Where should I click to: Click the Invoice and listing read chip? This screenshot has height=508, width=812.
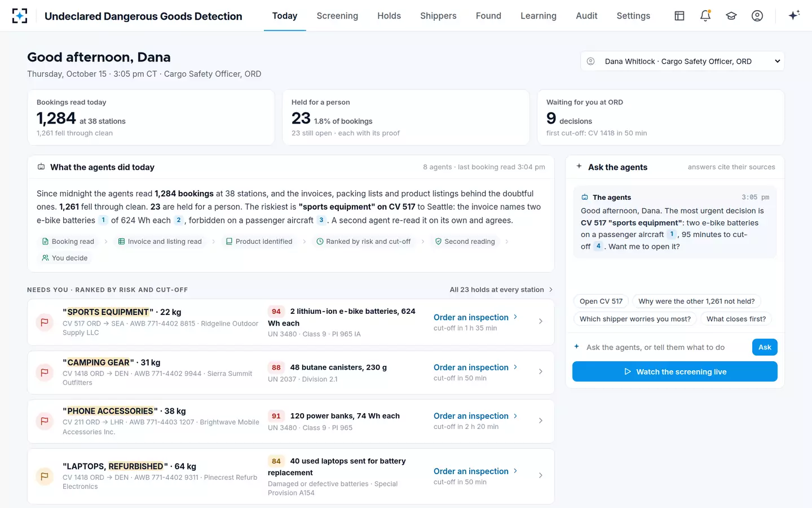160,242
